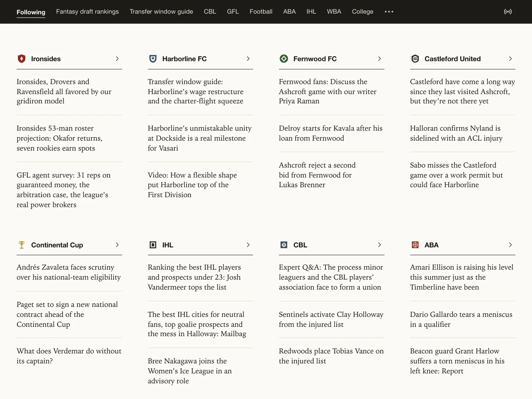Open Redwoods place Tobias Vance story
This screenshot has height=399, width=532.
click(331, 356)
